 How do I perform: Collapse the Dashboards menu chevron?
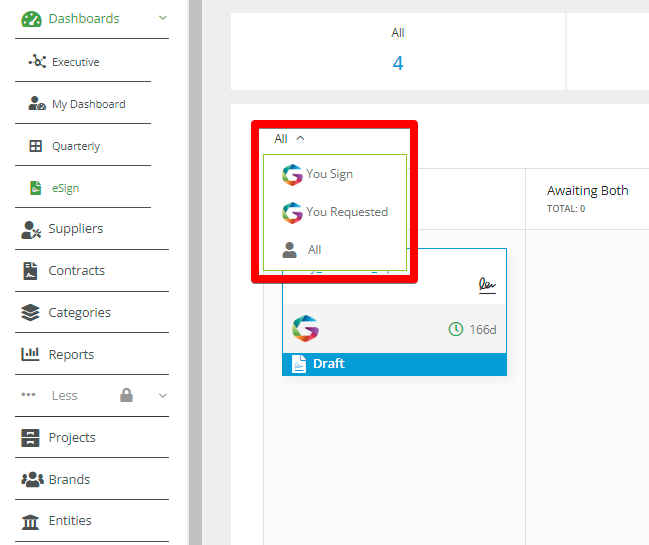163,18
